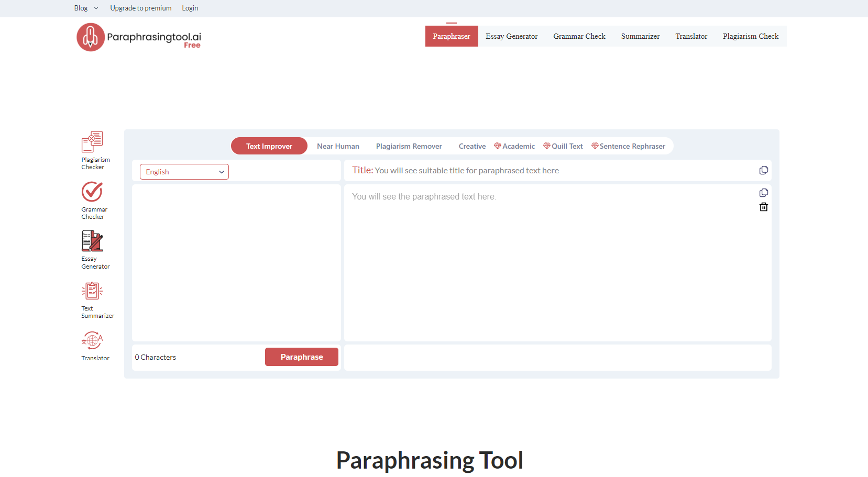Click the Essay Generator sidebar label

[96, 263]
